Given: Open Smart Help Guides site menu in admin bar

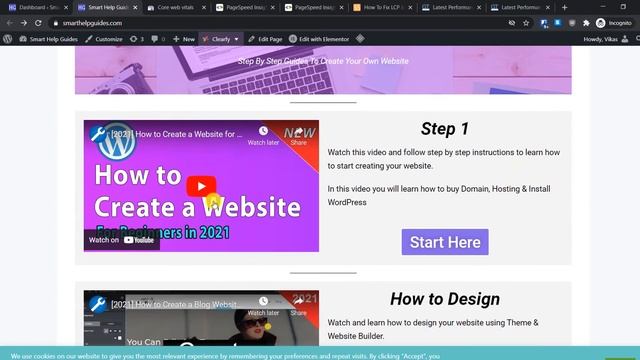Looking at the screenshot, I should [49, 39].
